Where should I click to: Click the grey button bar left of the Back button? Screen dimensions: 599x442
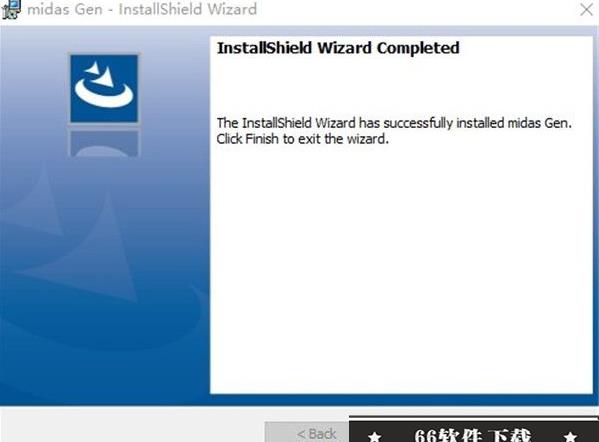click(132, 424)
